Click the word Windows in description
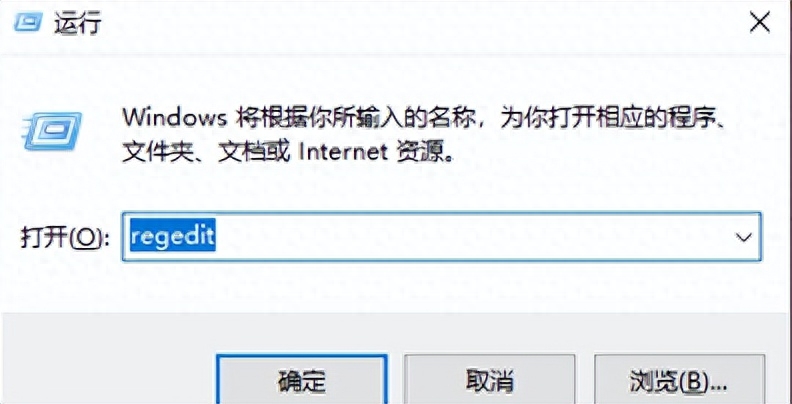Image resolution: width=792 pixels, height=404 pixels. point(174,118)
